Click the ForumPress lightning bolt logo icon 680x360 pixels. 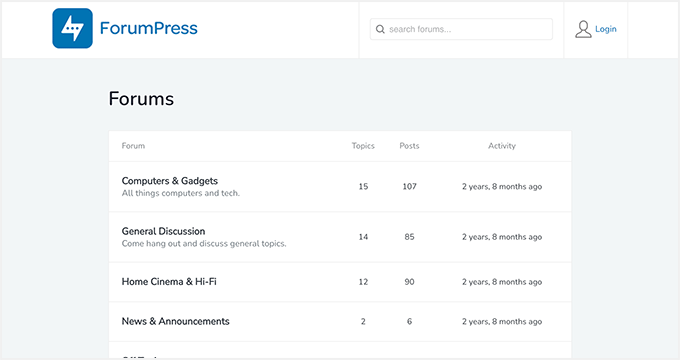(x=72, y=28)
